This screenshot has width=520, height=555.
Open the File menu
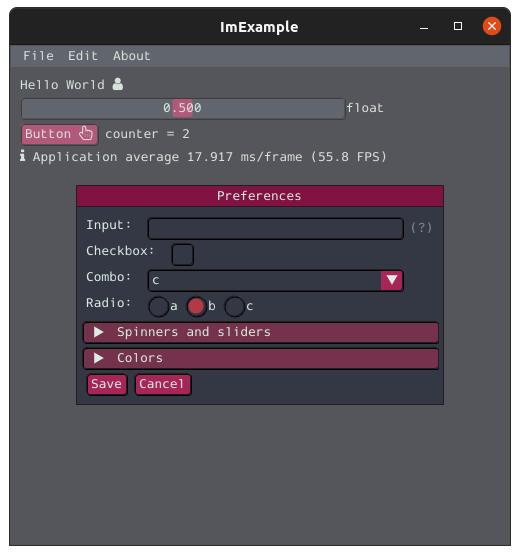pos(38,56)
